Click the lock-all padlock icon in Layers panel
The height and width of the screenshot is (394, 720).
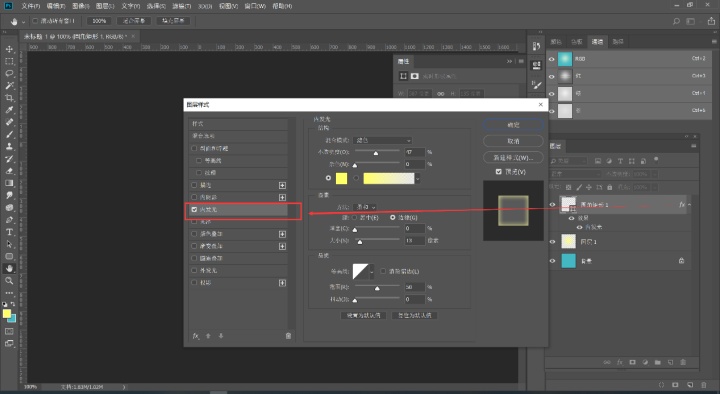click(610, 187)
